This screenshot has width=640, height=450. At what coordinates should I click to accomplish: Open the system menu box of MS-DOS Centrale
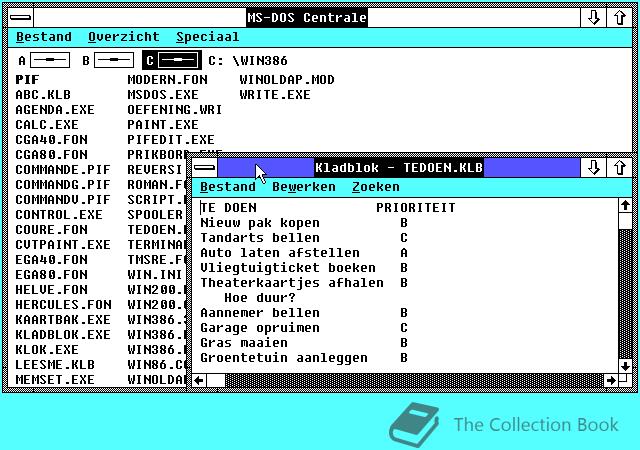pyautogui.click(x=20, y=18)
